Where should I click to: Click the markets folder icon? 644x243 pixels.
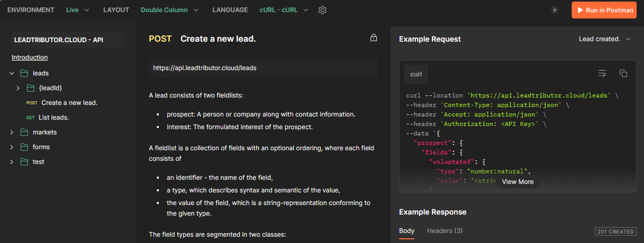[x=24, y=132]
